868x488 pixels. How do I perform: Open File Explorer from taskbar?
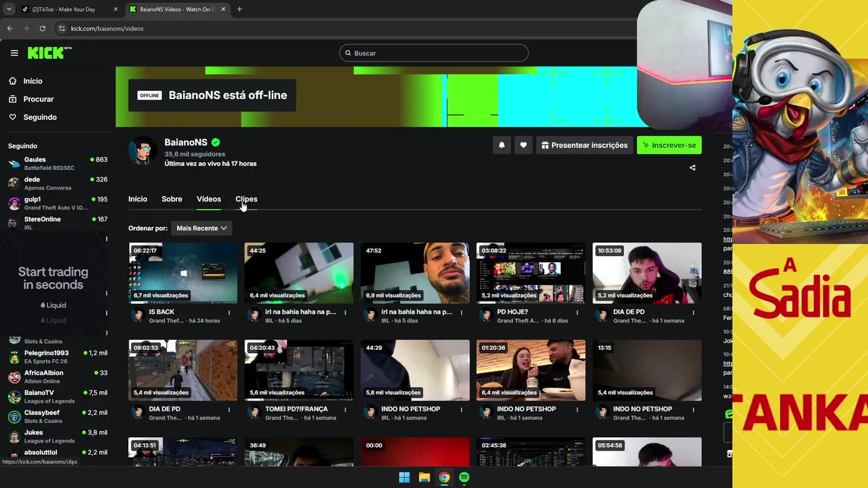tap(424, 477)
